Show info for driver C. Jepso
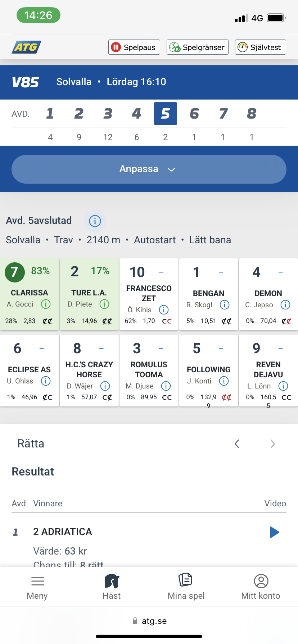The image size is (298, 644). 285,305
